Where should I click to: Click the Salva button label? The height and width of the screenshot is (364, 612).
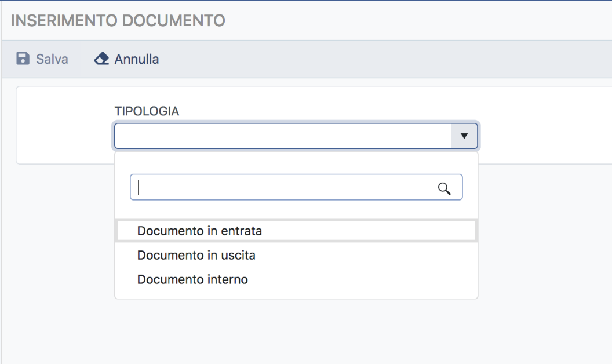52,59
